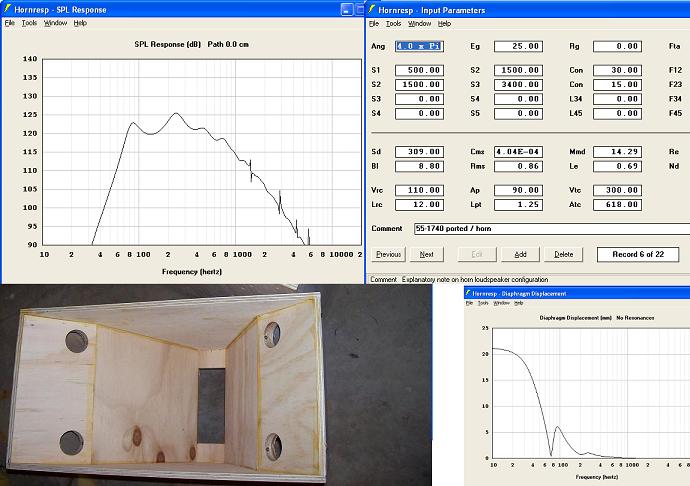Screen dimensions: 690x486
Task: Click the S3 field with 3400.00
Action: (518, 85)
